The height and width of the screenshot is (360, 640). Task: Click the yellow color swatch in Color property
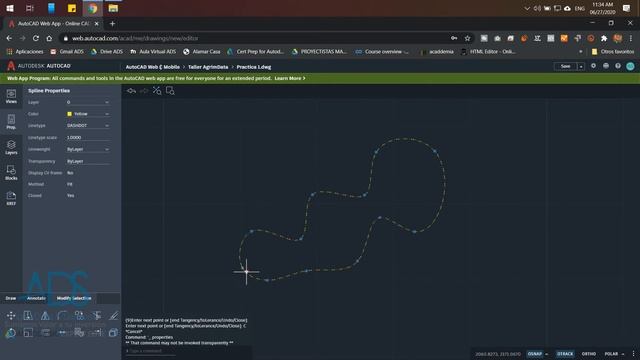69,114
